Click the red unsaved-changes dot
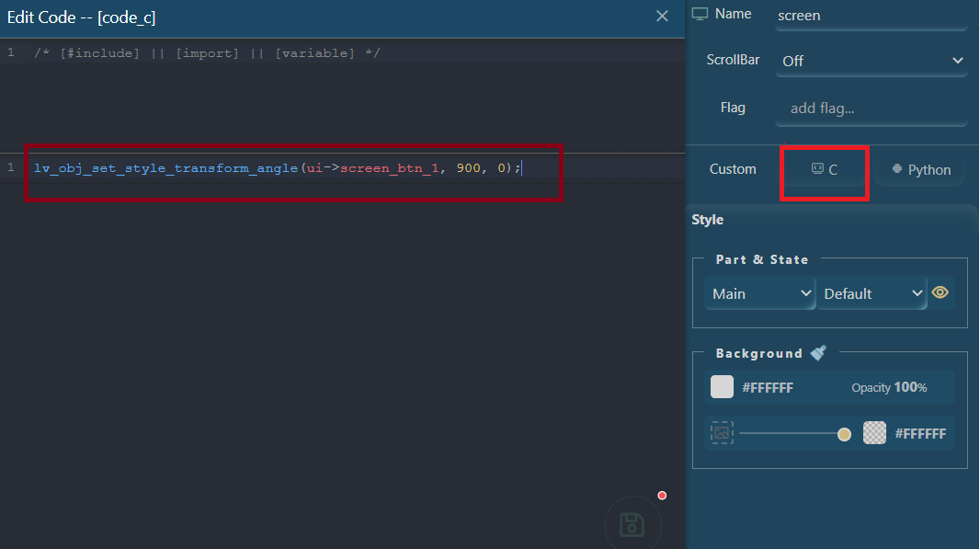Image resolution: width=980 pixels, height=549 pixels. click(x=662, y=496)
